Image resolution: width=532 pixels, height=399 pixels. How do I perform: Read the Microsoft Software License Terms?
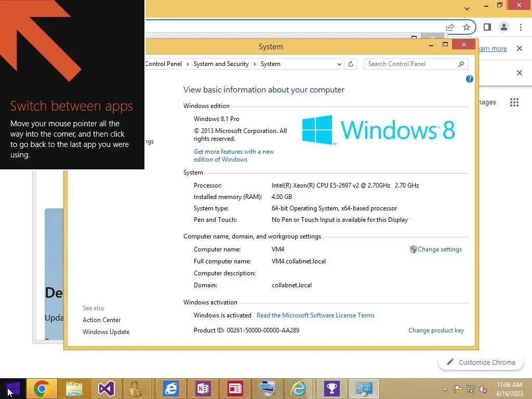(x=315, y=315)
